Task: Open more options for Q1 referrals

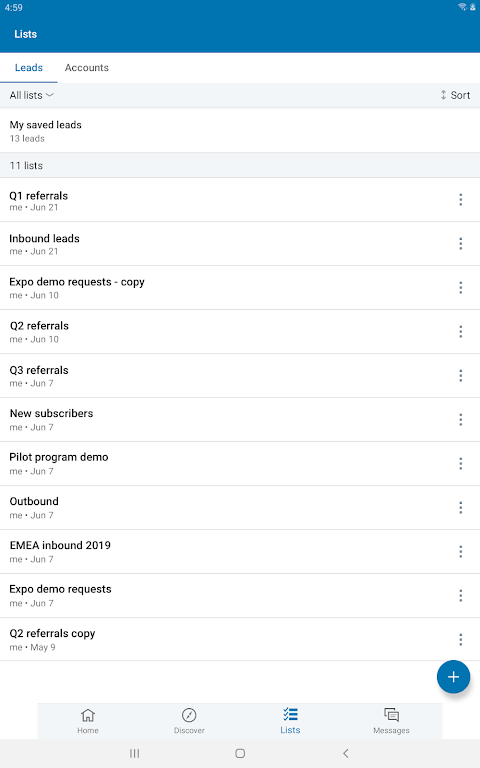Action: (460, 199)
